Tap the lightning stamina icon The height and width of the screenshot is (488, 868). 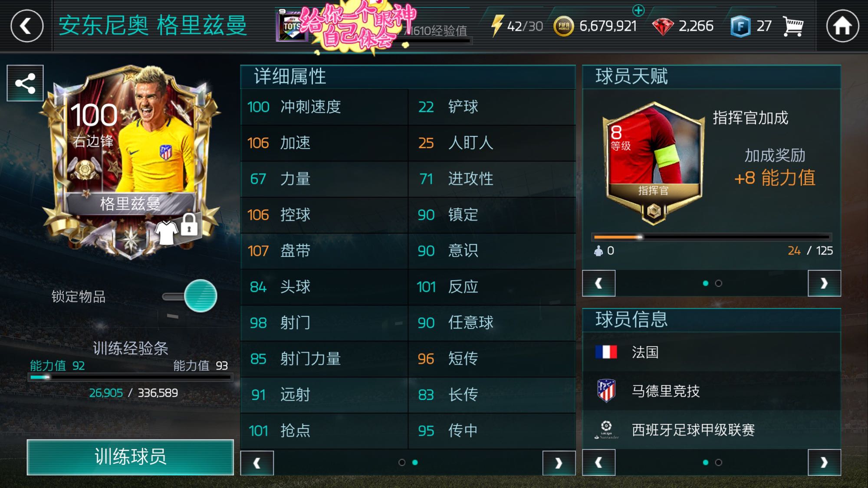pos(497,26)
